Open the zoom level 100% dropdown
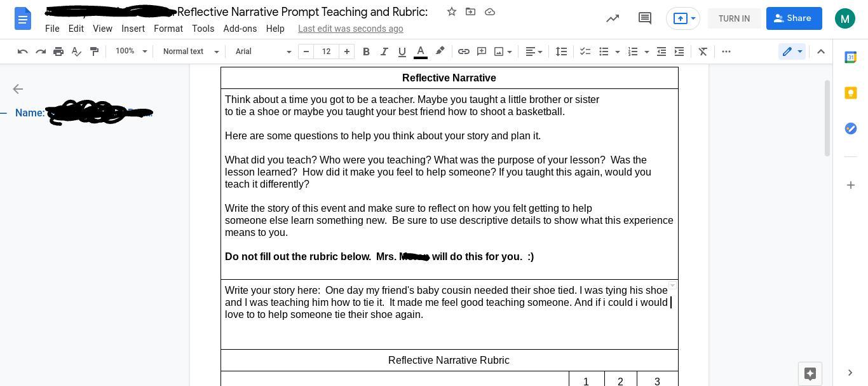The height and width of the screenshot is (386, 868). click(131, 52)
